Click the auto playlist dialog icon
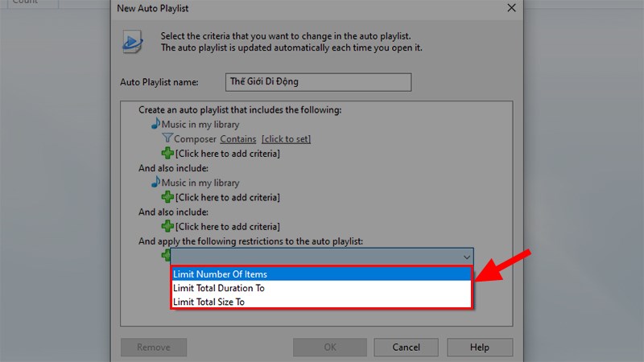 (x=133, y=42)
